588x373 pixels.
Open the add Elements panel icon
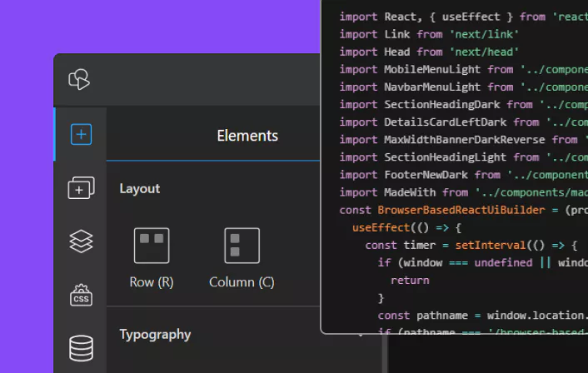81,134
